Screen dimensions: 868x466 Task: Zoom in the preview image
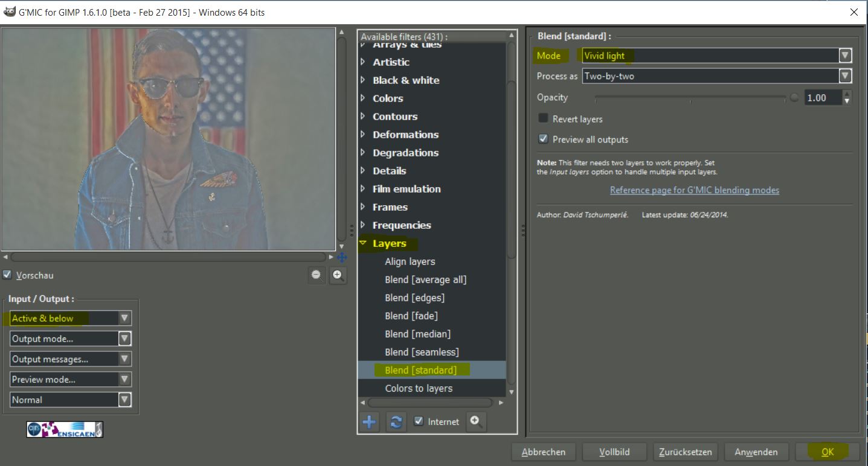338,275
